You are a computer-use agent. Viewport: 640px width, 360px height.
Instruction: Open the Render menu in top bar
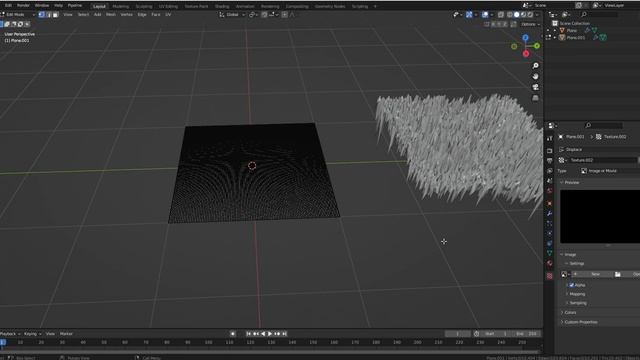[23, 5]
